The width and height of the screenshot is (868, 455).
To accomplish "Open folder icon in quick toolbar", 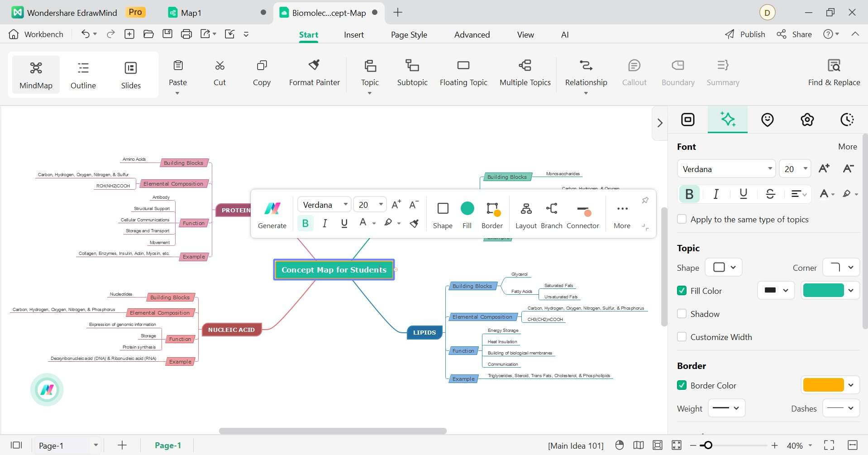I will click(x=148, y=34).
